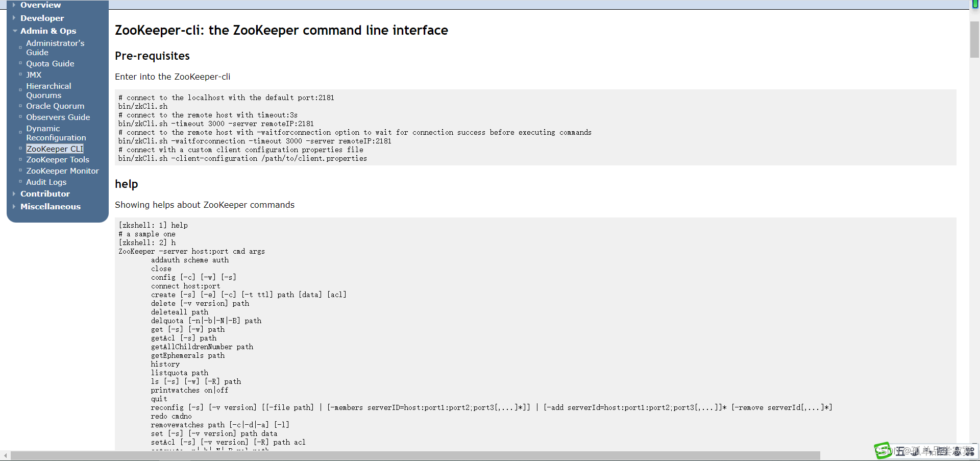
Task: Click the text "Enter into the ZooKeeper-cli"
Action: tap(173, 77)
